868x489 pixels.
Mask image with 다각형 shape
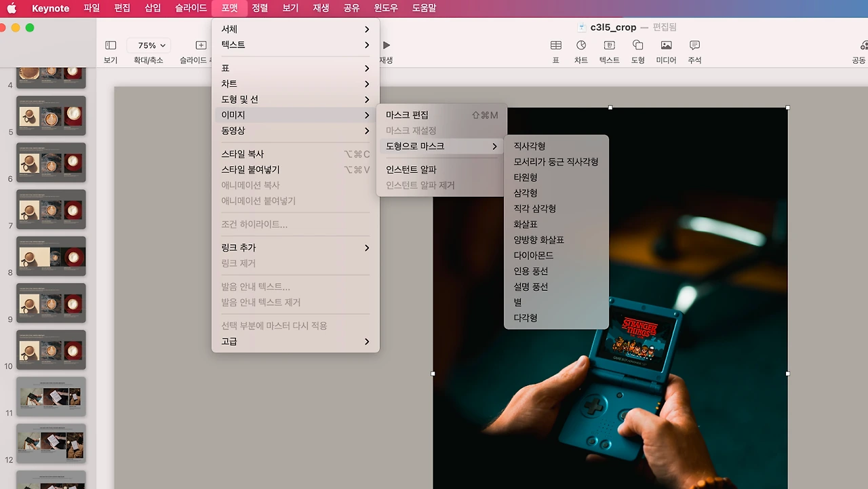pyautogui.click(x=556, y=318)
